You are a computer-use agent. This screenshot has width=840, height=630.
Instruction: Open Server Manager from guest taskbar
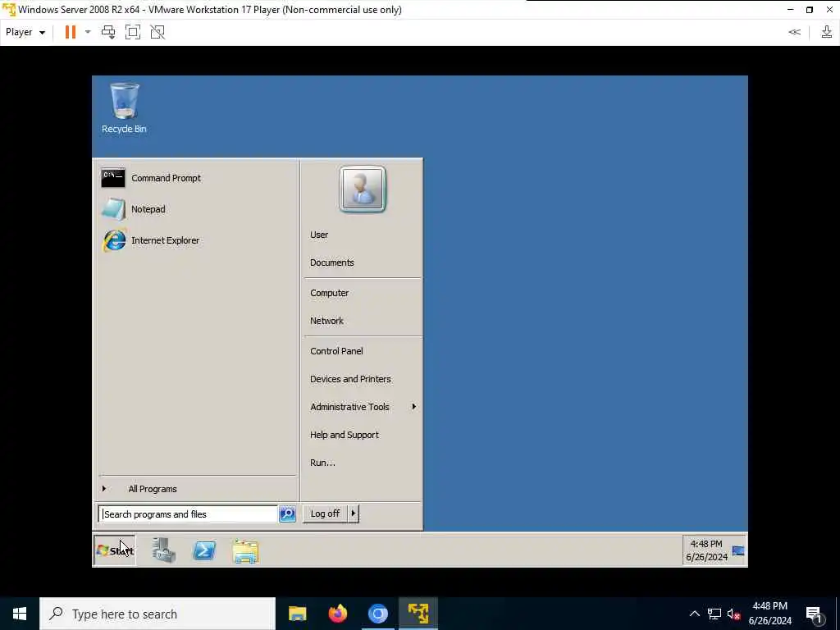[163, 550]
